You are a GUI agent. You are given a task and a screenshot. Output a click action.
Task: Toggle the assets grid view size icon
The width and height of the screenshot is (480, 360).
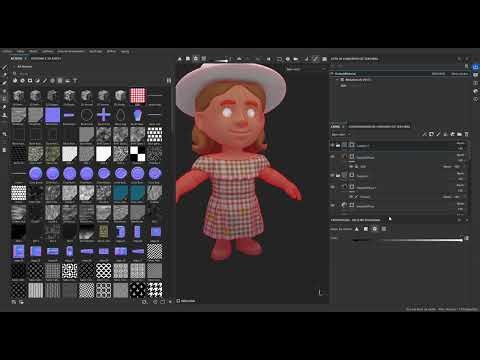pyautogui.click(x=169, y=81)
